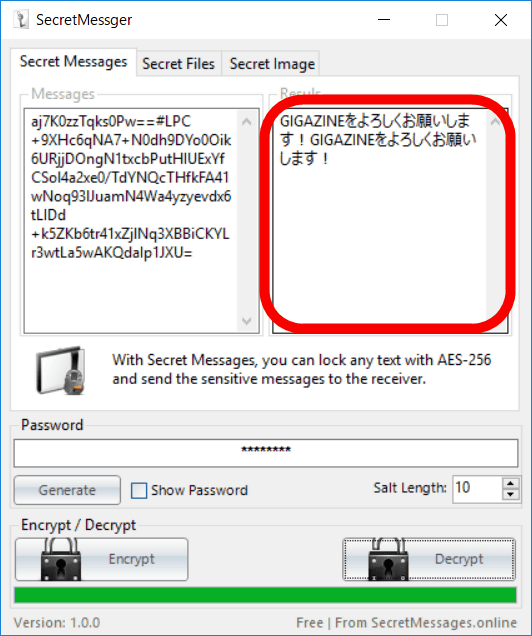Image resolution: width=532 pixels, height=636 pixels.
Task: Switch to the Secret Files tab
Action: point(179,64)
